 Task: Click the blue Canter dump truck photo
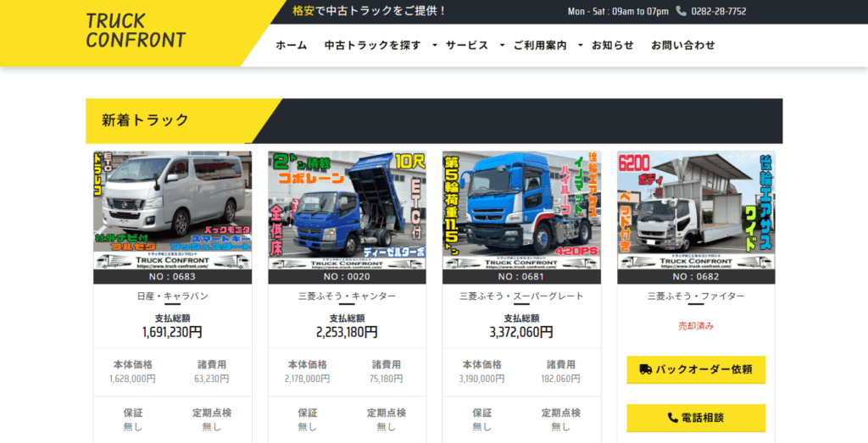[x=347, y=210]
